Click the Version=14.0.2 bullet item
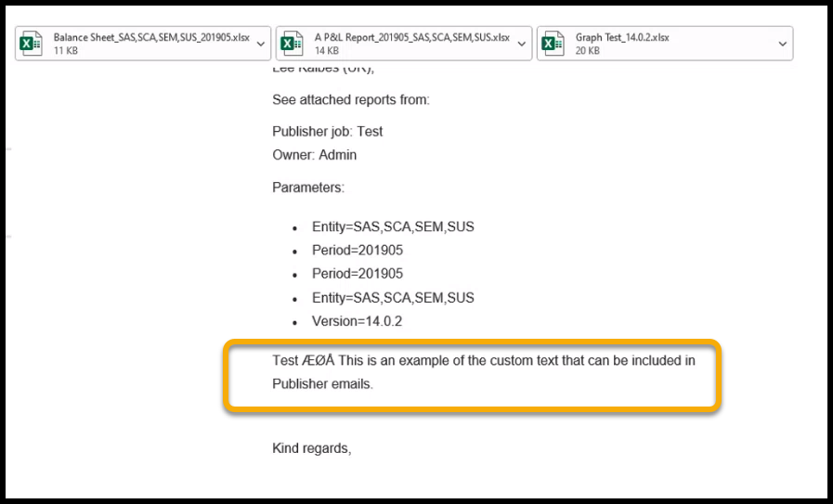Screen dimensions: 833x504 click(x=357, y=321)
